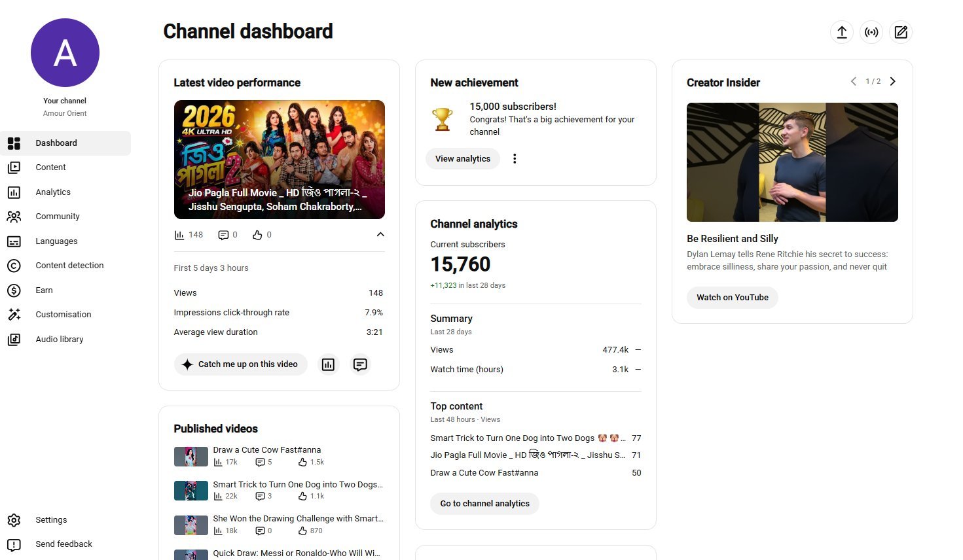Click the latest video likes thumbs-up icon
This screenshot has height=560, width=963.
257,235
